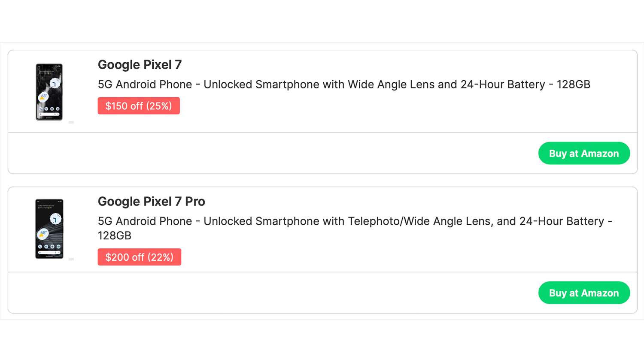Click the small gray tag beside Pixel 7 image
The image size is (644, 362).
coord(71,122)
